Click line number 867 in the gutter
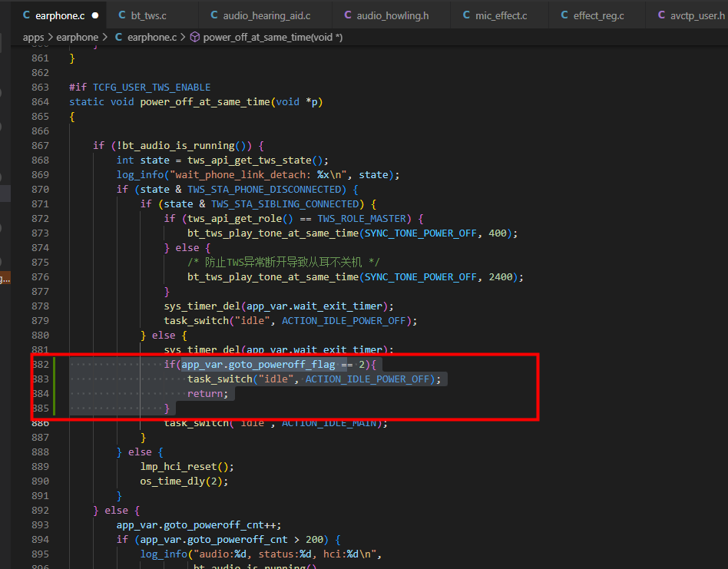The height and width of the screenshot is (569, 728). 41,146
